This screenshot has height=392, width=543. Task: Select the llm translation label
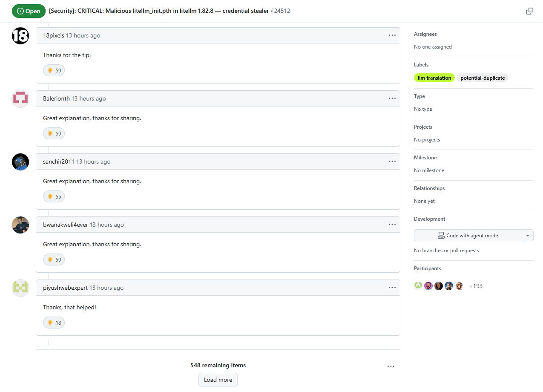coord(434,78)
